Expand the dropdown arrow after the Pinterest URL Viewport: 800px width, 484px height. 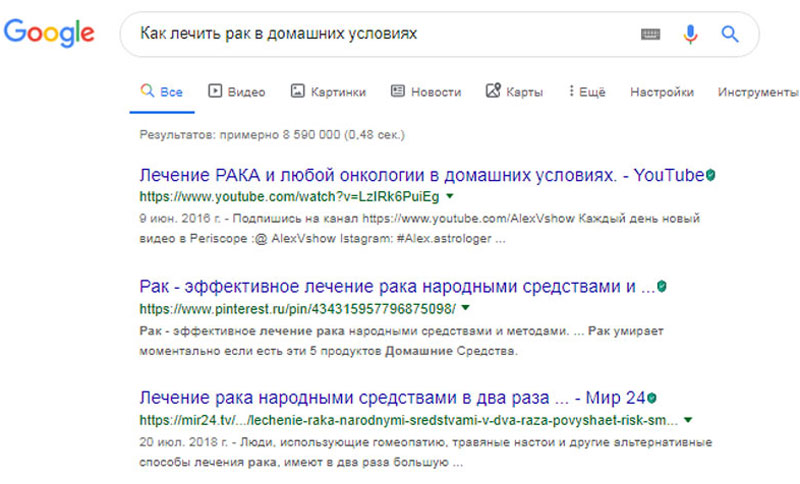click(x=465, y=308)
